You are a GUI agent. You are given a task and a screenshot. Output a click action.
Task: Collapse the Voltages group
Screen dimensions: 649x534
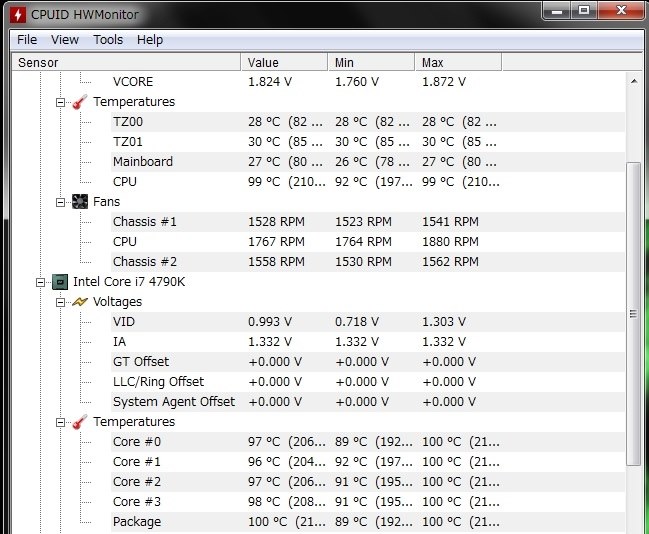(60, 302)
